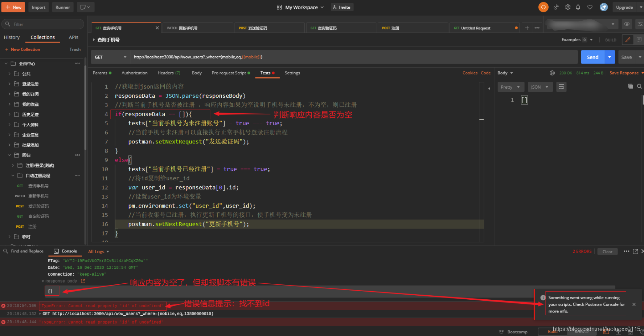This screenshot has width=644, height=336.
Task: Open HTTP method GET dropdown
Action: click(x=110, y=57)
